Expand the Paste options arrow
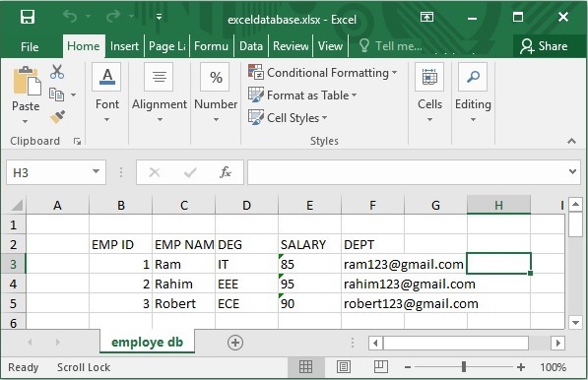 (26, 121)
